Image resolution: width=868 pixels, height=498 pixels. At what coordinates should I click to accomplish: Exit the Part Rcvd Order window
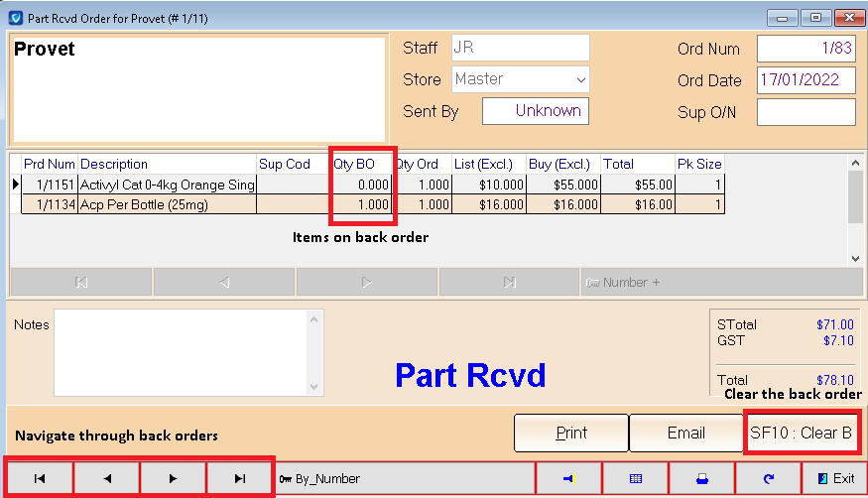(835, 478)
